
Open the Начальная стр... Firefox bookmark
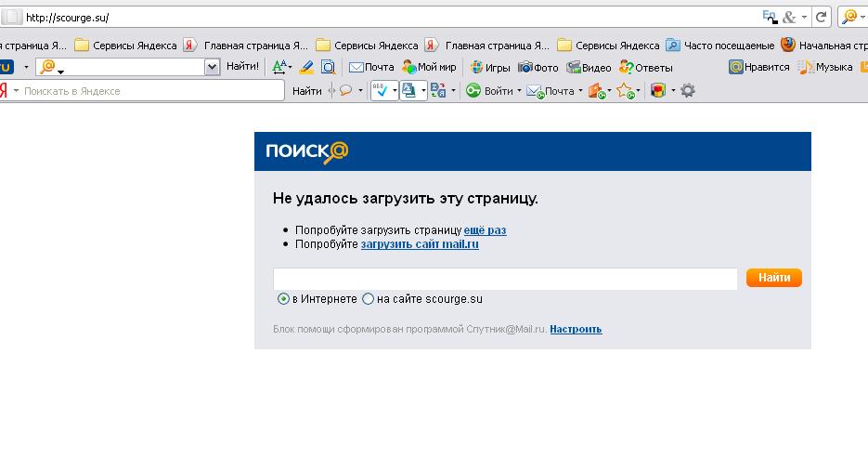click(824, 45)
